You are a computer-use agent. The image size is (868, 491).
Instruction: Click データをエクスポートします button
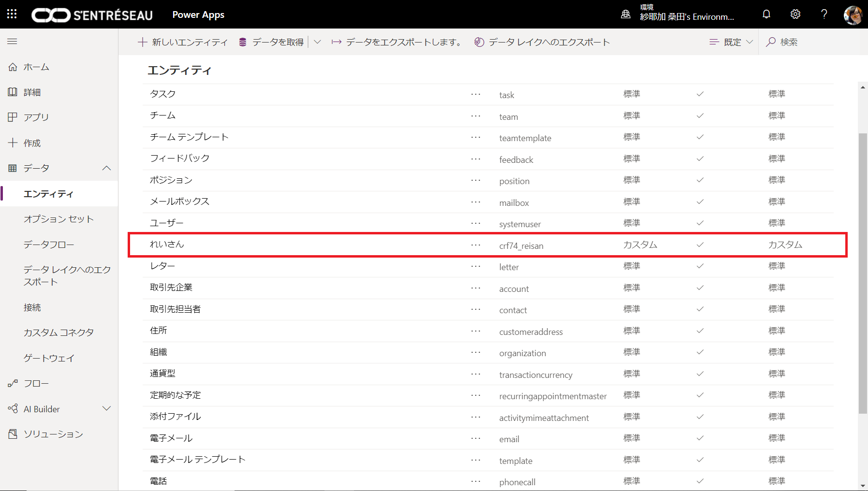pos(397,42)
